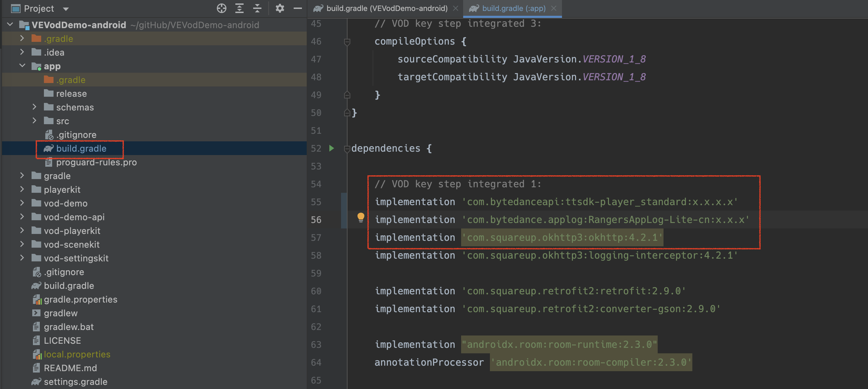The width and height of the screenshot is (868, 389).
Task: Close the build.gradle (VEVodDemo-android) tab
Action: (x=456, y=8)
